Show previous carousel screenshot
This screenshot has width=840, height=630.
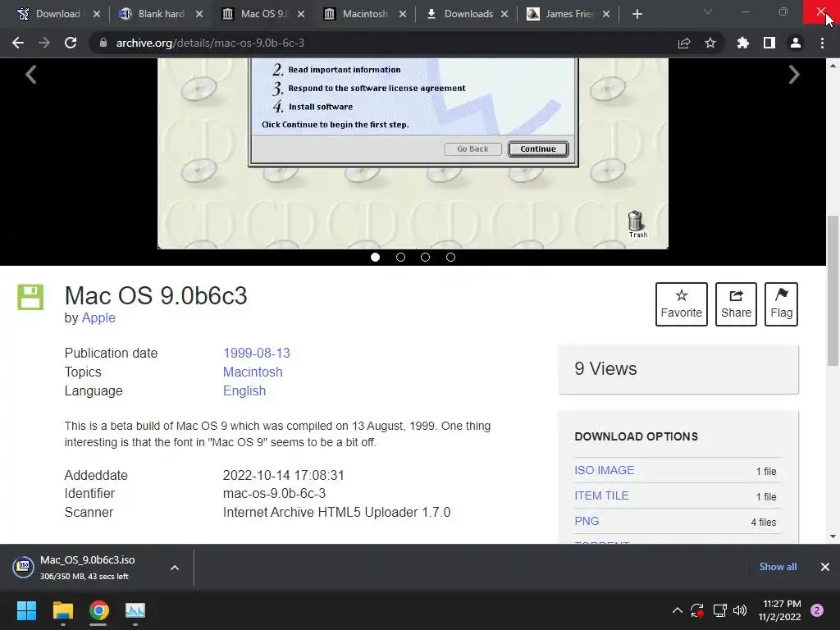point(31,75)
